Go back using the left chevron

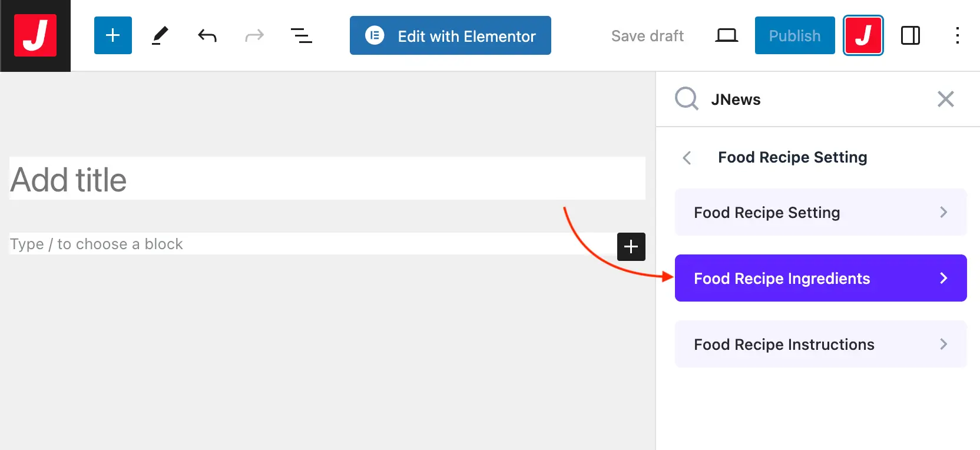tap(687, 158)
